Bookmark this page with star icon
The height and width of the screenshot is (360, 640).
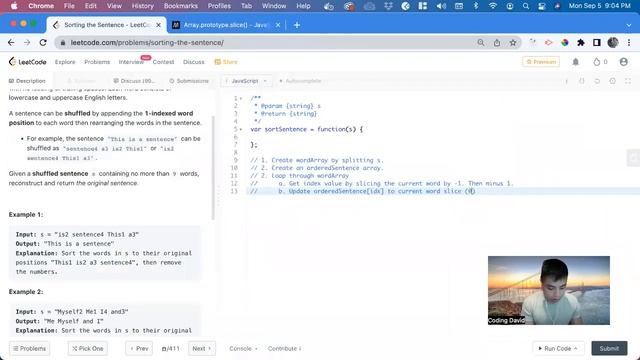click(513, 42)
